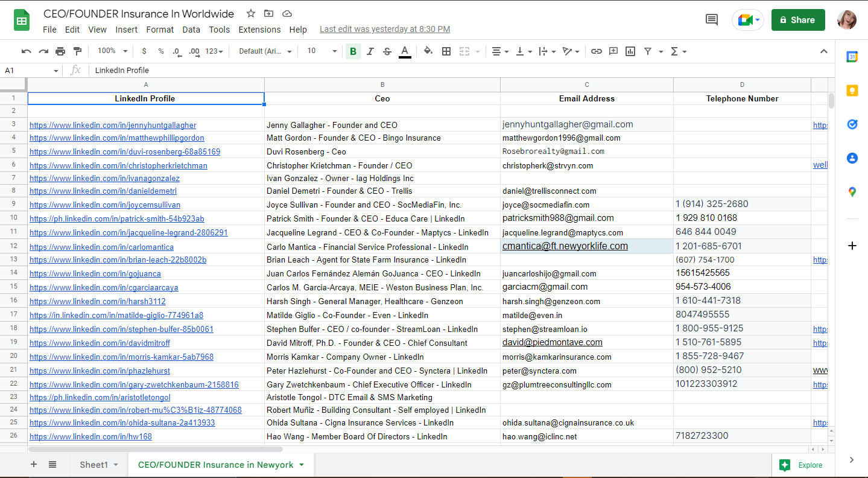Get add-ons plus icon in side panel

click(852, 246)
